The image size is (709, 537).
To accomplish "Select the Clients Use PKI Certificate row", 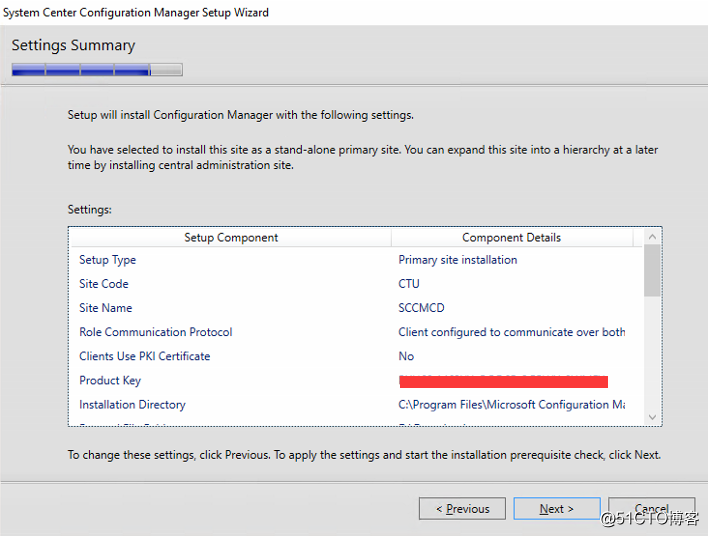I will (356, 356).
